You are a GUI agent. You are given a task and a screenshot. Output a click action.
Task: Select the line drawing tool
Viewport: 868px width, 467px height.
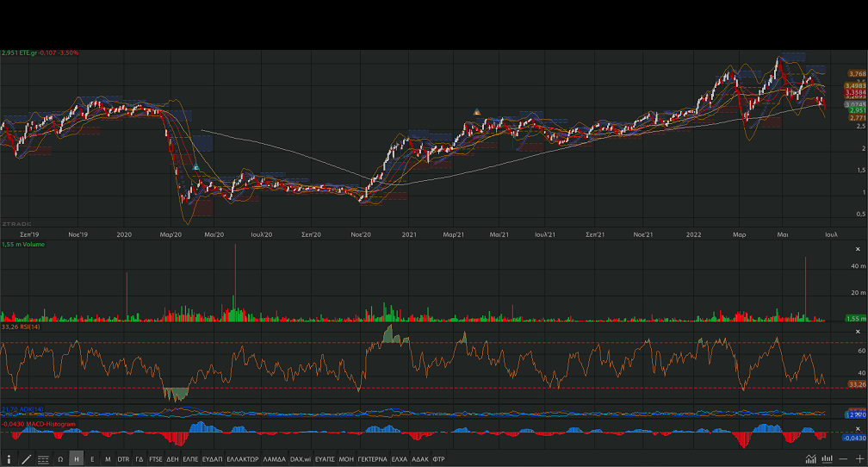click(26, 459)
